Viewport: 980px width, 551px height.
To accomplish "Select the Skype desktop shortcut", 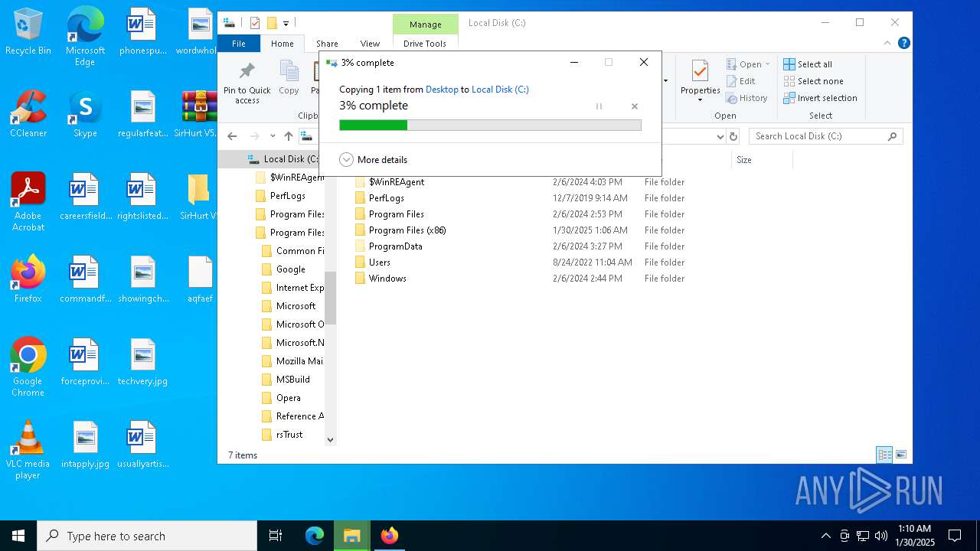I will pyautogui.click(x=85, y=114).
